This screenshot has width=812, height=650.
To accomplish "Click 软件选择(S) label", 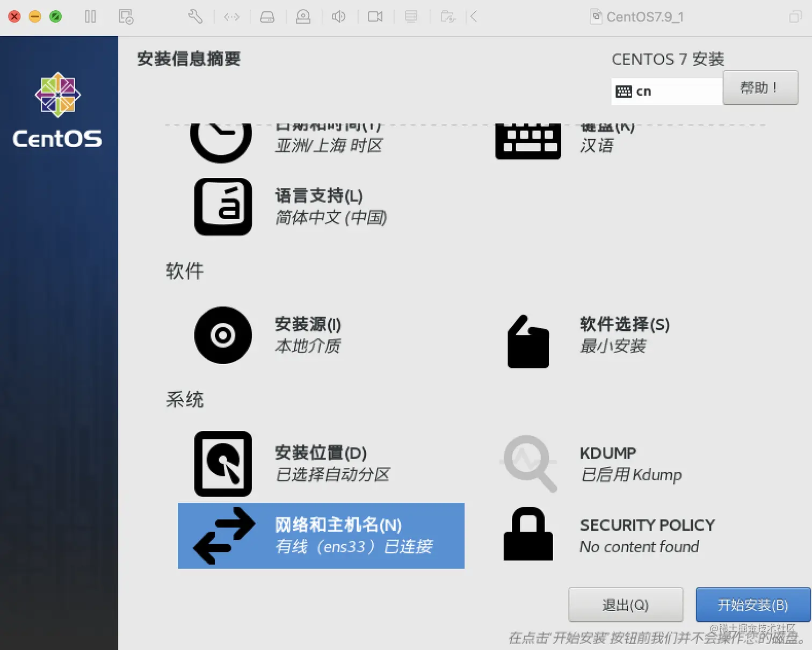I will tap(625, 324).
